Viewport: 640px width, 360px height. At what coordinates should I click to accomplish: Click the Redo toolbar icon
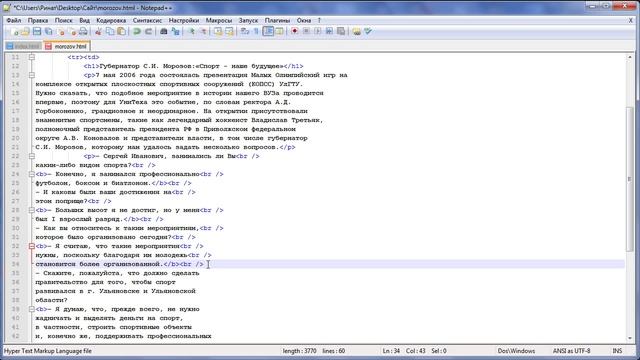149,32
